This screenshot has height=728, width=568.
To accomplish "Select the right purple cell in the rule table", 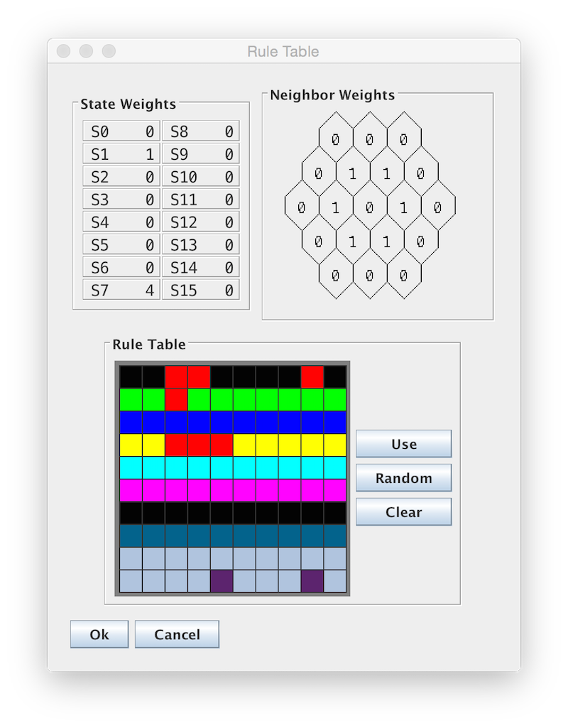I will 312,581.
